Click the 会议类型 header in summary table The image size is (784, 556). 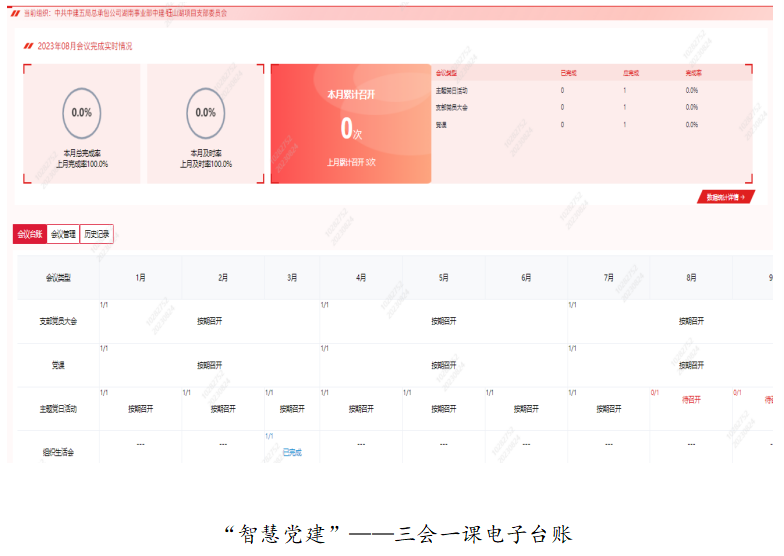point(446,73)
